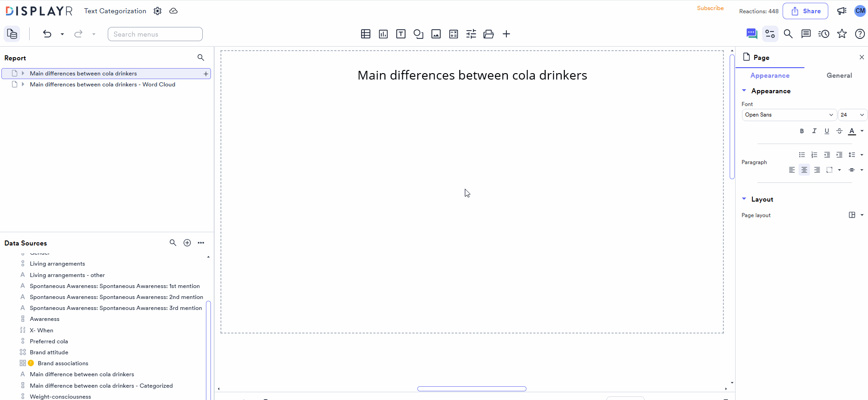
Task: Insert a control using sliders icon
Action: point(471,34)
